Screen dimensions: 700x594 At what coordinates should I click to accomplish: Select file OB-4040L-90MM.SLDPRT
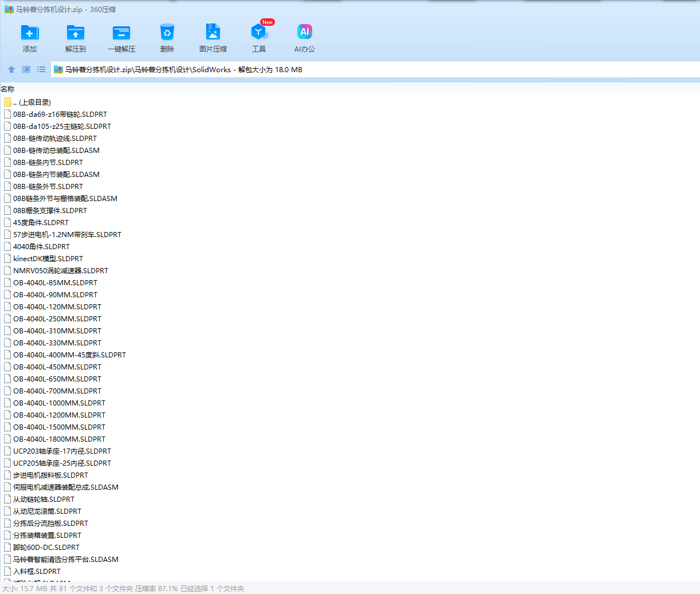pyautogui.click(x=56, y=295)
